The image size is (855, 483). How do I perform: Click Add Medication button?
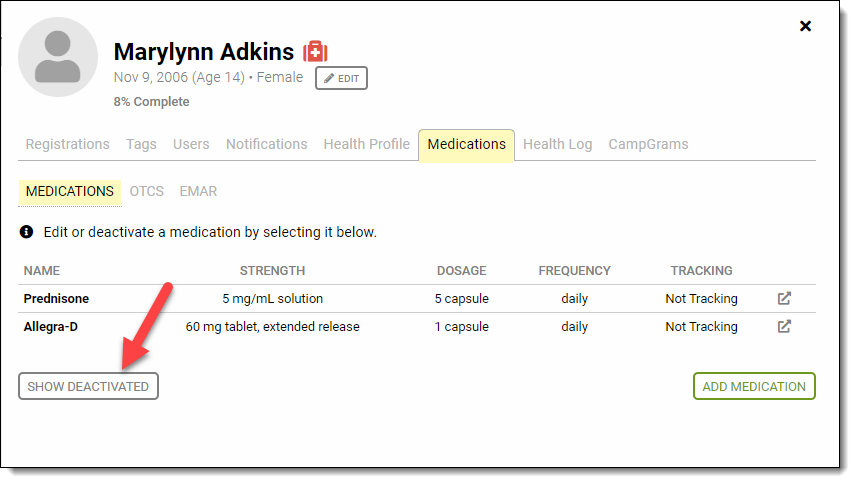[754, 386]
